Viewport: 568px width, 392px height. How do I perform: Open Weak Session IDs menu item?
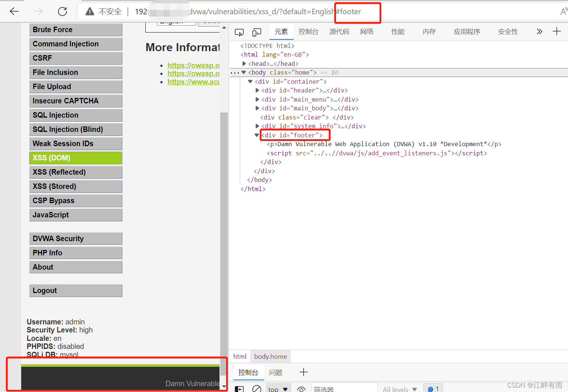[76, 144]
